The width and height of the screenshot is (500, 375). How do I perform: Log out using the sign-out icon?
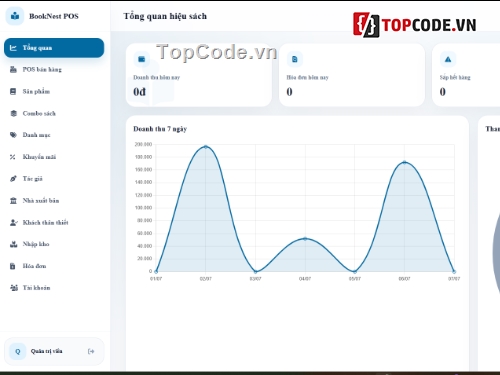pos(91,351)
